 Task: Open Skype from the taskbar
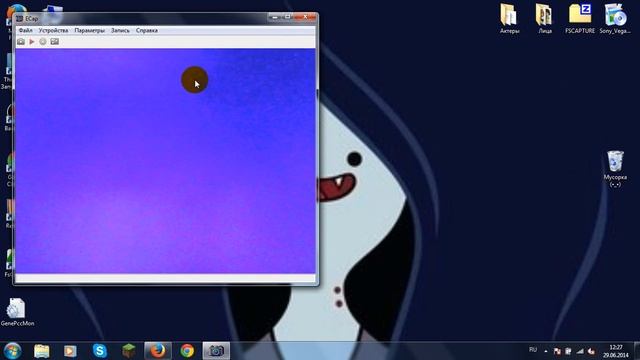click(x=100, y=351)
